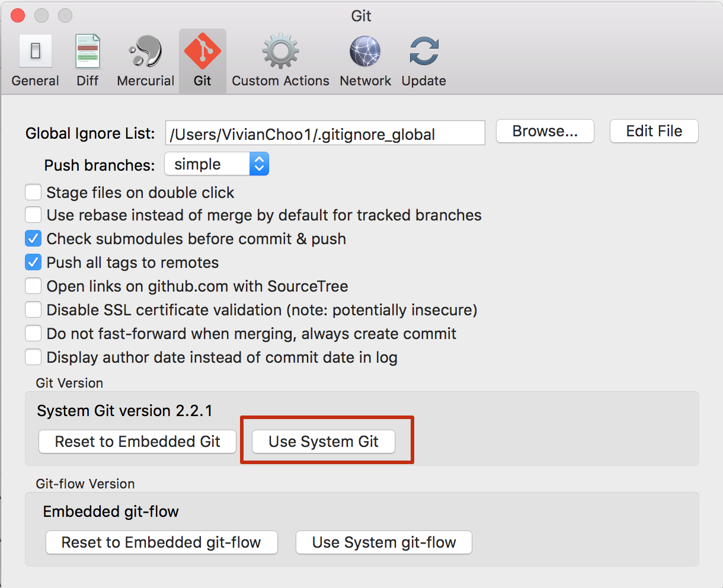723x588 pixels.
Task: Click the Use System Git button
Action: [x=323, y=441]
